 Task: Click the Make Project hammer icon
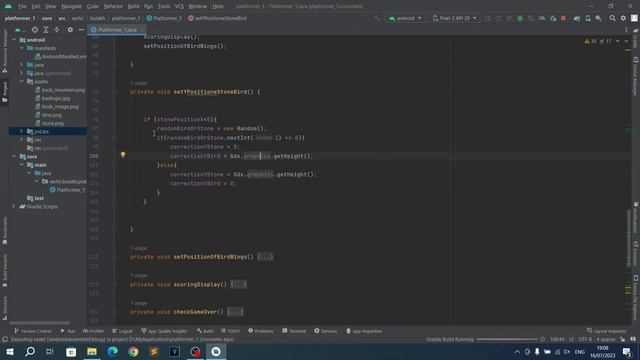[377, 18]
